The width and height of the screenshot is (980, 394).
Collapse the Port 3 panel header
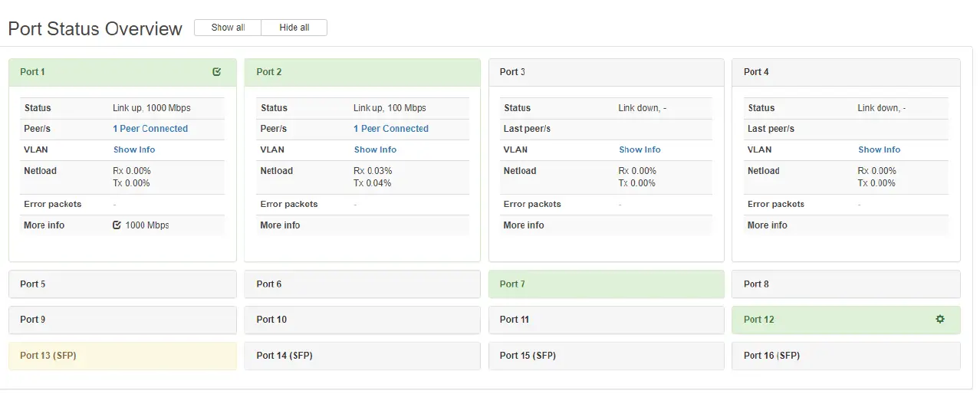click(x=606, y=72)
